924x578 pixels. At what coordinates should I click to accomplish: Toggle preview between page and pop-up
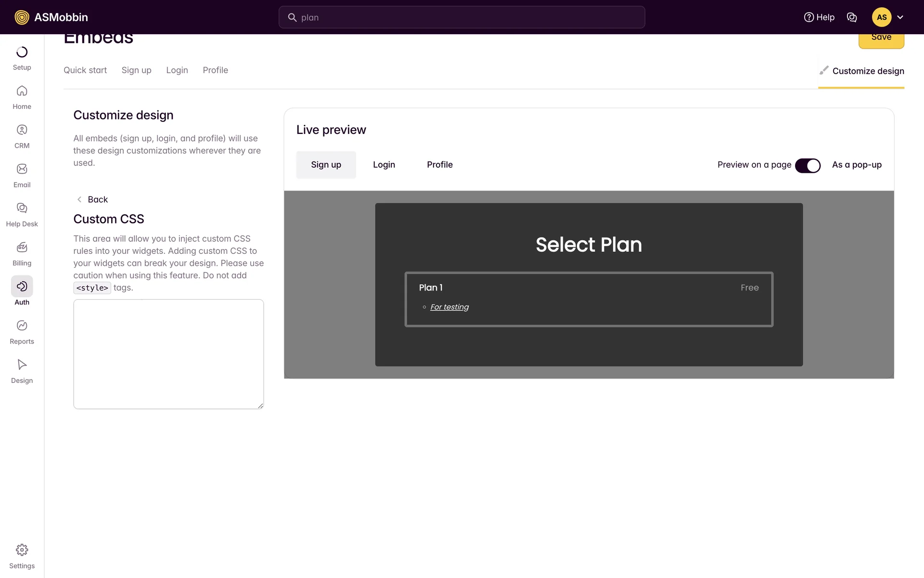(808, 165)
